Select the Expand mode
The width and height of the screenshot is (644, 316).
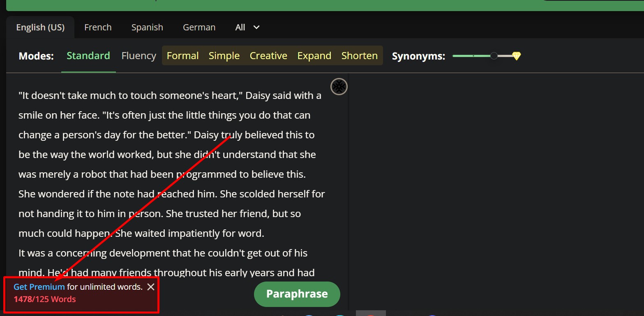point(314,55)
